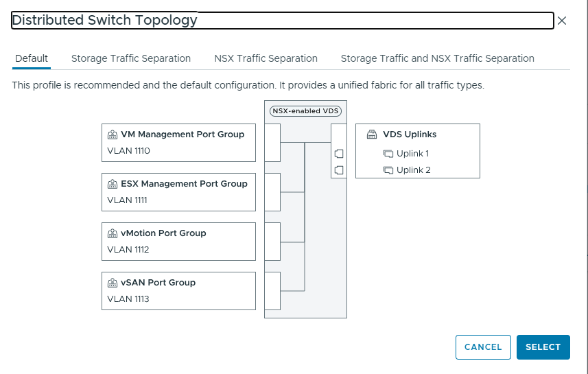Click the Uplink 2 adapter icon
This screenshot has width=588, height=374.
tap(388, 170)
